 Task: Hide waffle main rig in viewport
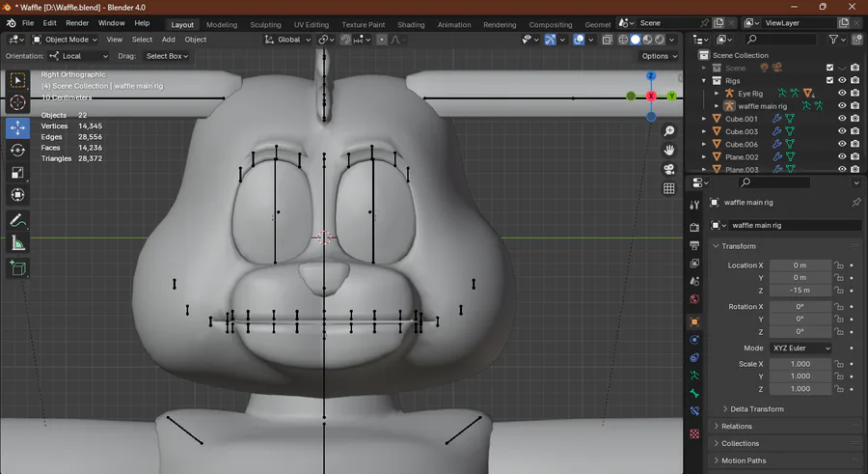click(842, 106)
